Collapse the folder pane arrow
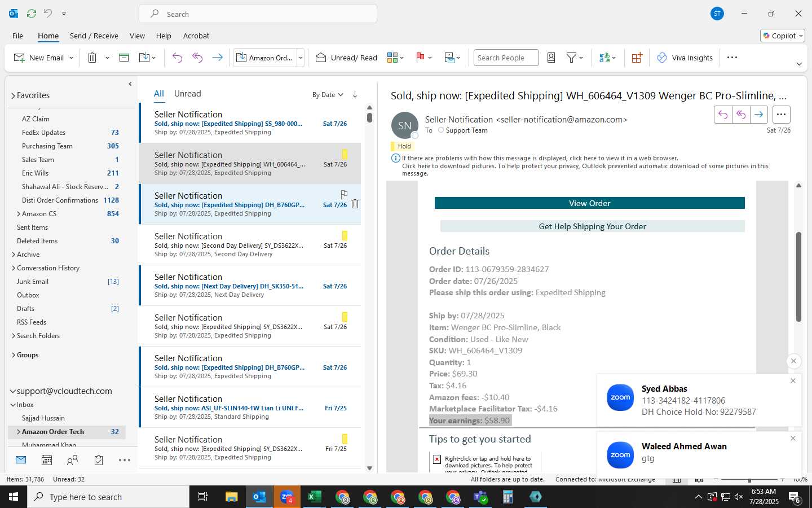Screen dimensions: 812x508 click(130, 84)
